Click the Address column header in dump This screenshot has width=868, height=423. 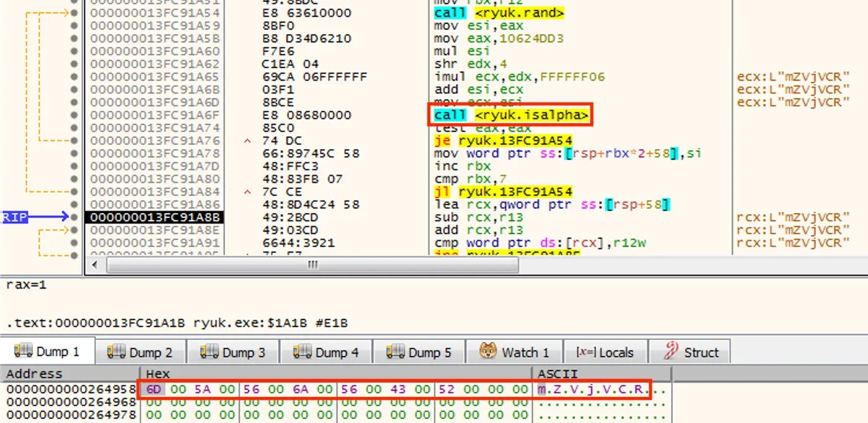coord(34,374)
